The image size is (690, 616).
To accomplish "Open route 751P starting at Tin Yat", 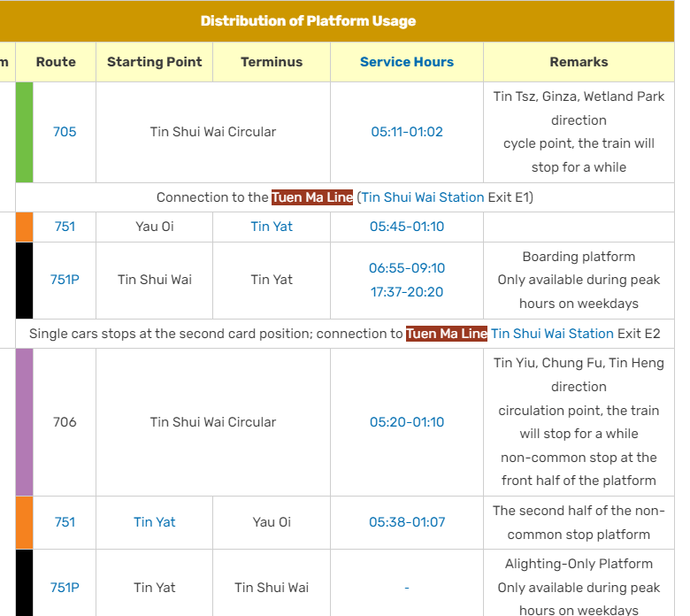I will point(65,588).
